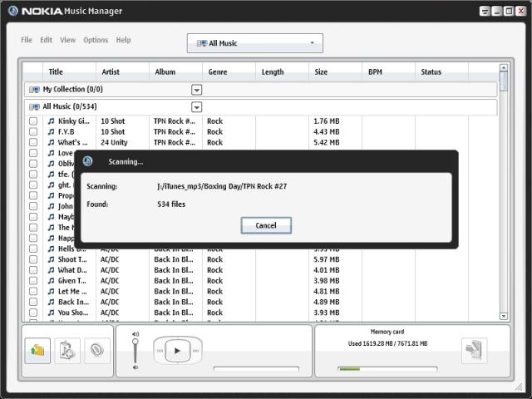Screen dimensions: 532x399
Task: Click the music note icon beside Shoot T...
Action: [x=51, y=259]
